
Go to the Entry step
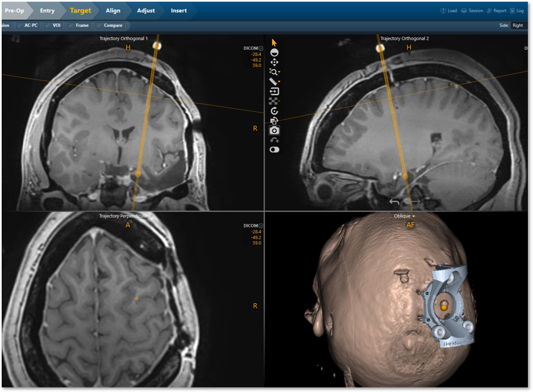pyautogui.click(x=47, y=11)
